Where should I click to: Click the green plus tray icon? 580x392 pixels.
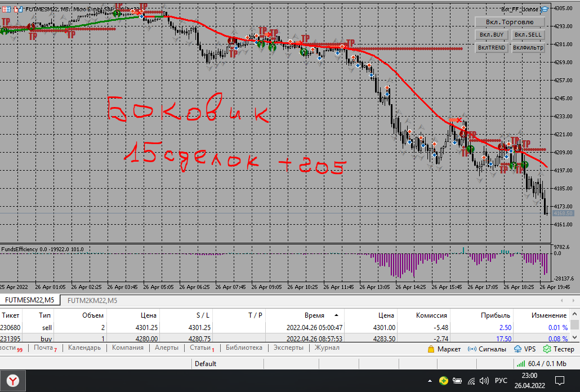click(444, 381)
